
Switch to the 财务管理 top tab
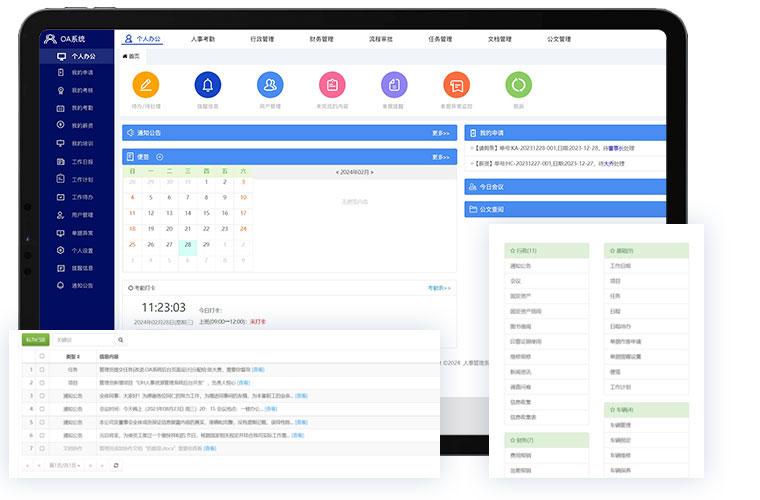(x=321, y=39)
